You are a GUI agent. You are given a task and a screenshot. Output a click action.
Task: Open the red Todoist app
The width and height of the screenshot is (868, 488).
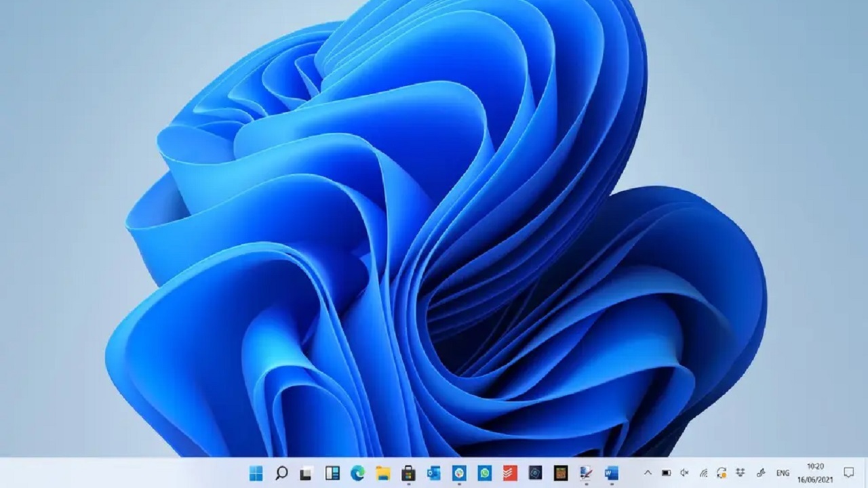[x=510, y=473]
